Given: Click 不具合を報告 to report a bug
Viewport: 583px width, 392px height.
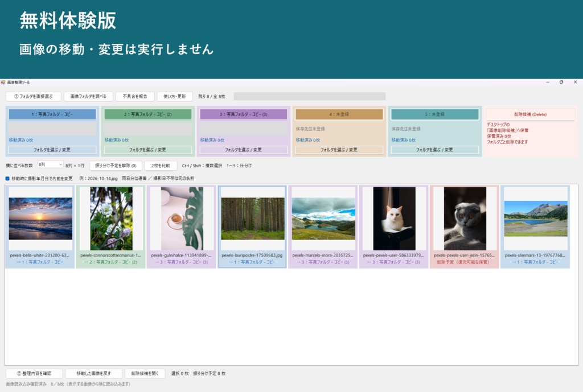Looking at the screenshot, I should (135, 96).
